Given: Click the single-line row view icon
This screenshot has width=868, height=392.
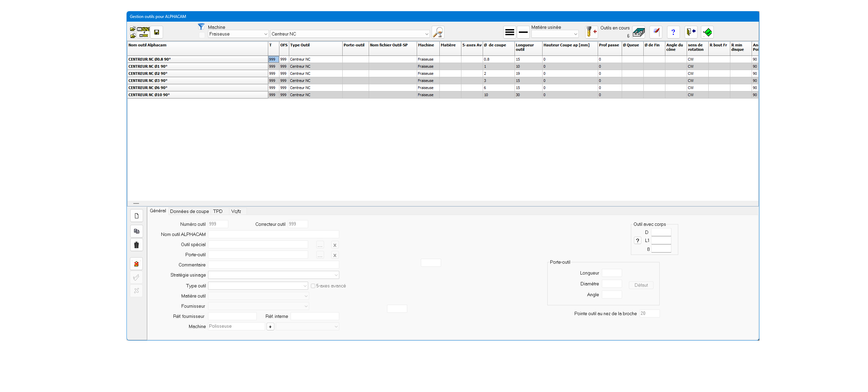Looking at the screenshot, I should click(x=523, y=32).
